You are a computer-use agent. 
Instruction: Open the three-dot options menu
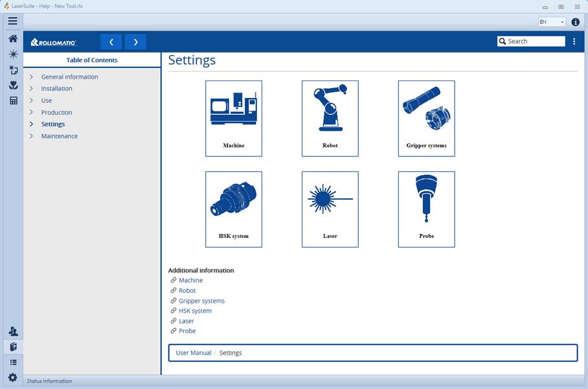click(x=574, y=41)
